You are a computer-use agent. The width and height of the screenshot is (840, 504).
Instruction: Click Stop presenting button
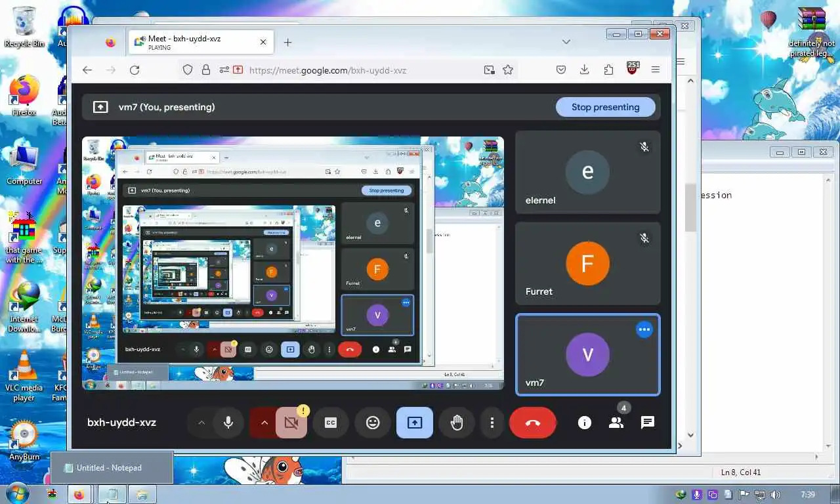point(605,107)
